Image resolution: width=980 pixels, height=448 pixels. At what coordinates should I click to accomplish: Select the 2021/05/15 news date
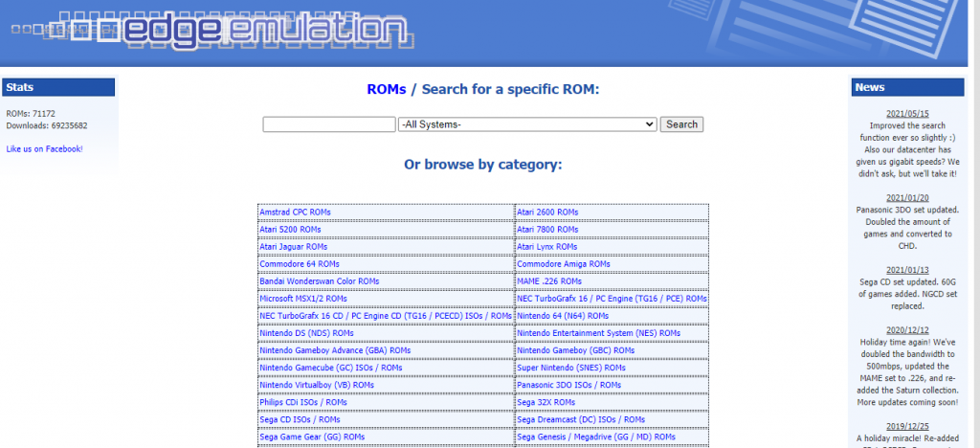tap(907, 114)
